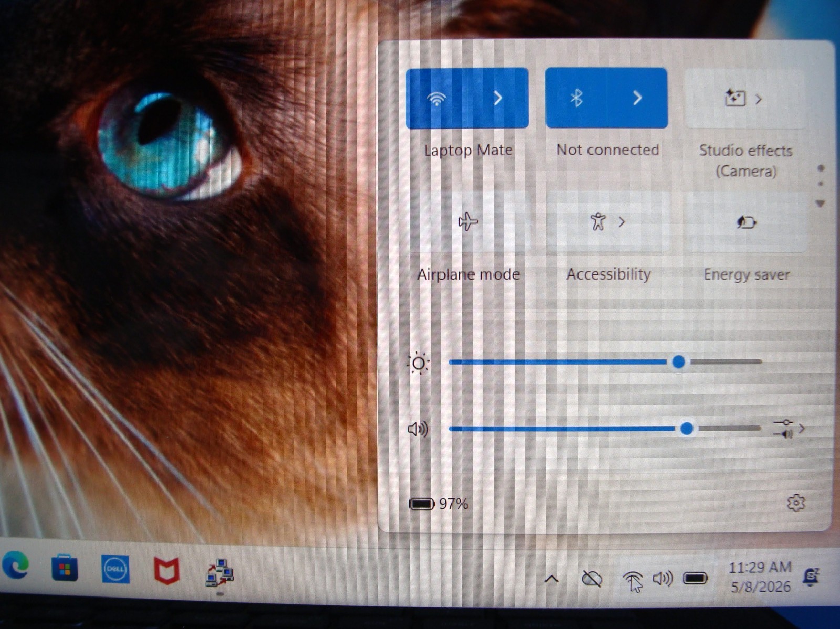Turn on Energy saver tile
The image size is (840, 629).
pyautogui.click(x=746, y=222)
